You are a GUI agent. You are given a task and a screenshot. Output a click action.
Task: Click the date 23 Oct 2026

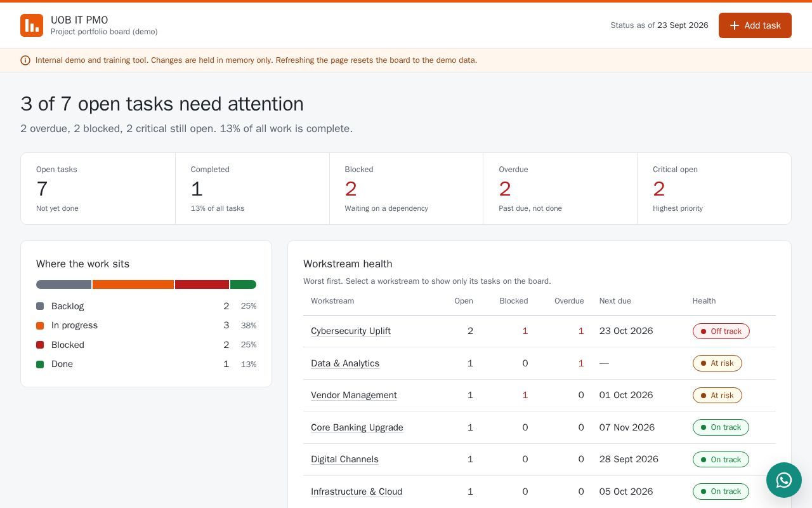[x=626, y=331]
